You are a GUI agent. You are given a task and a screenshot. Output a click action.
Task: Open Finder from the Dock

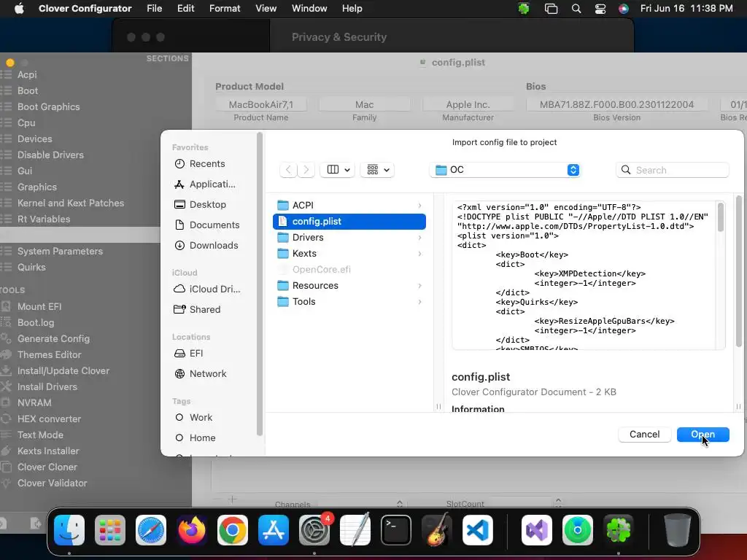tap(69, 529)
